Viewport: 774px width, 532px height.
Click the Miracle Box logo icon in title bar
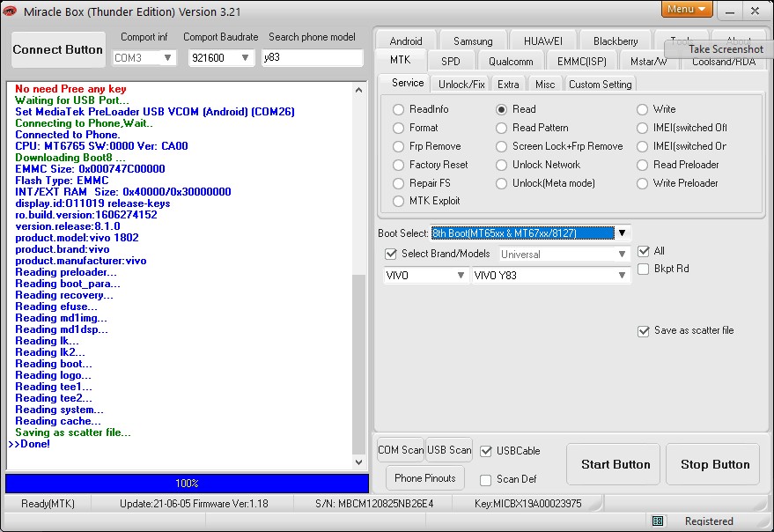click(10, 11)
